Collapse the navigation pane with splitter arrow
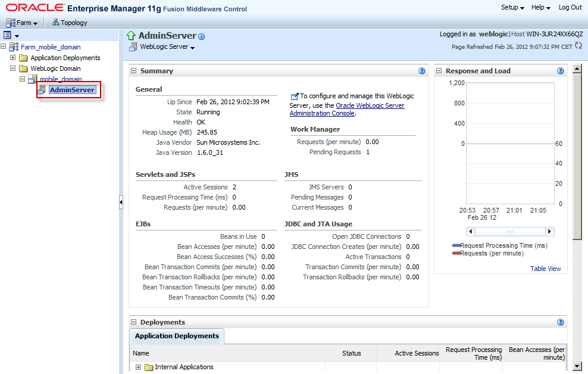Image resolution: width=588 pixels, height=374 pixels. tap(121, 202)
